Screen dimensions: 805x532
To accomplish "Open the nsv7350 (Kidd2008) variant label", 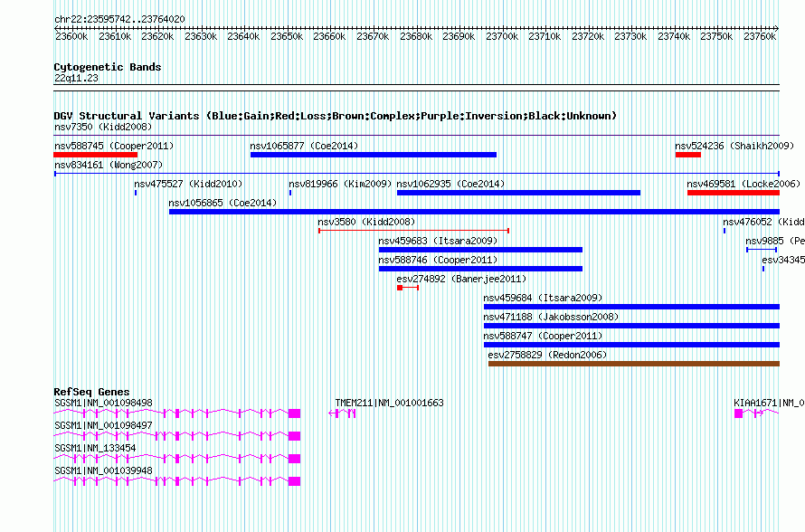I will tap(103, 127).
